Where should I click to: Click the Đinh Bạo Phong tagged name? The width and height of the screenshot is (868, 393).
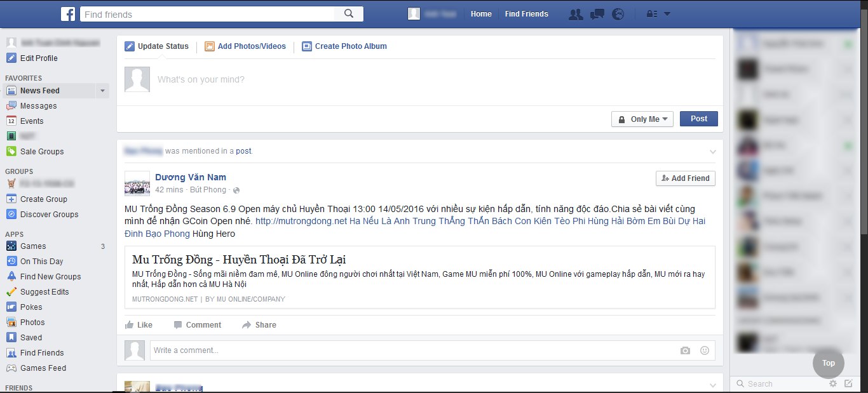pos(157,234)
